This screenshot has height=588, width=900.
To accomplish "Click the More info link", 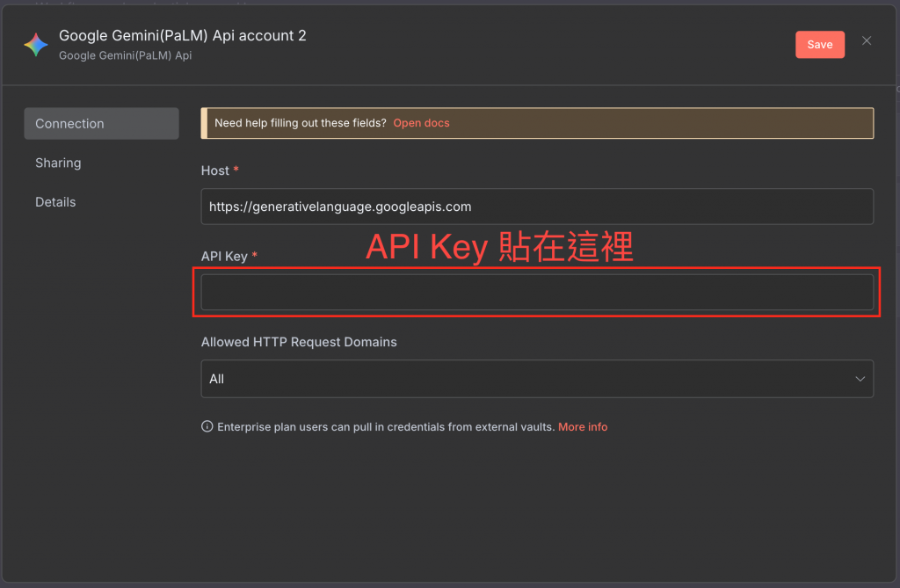I will 583,426.
